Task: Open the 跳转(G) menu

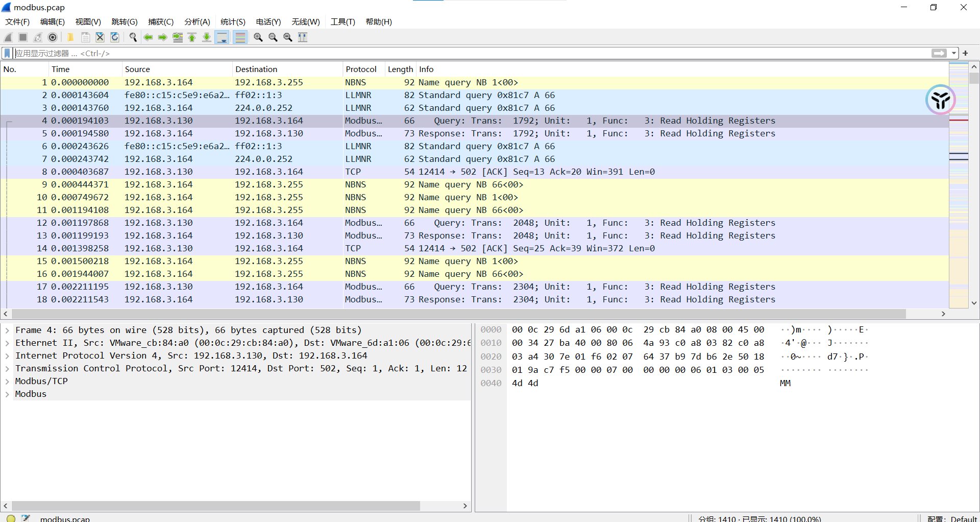Action: pyautogui.click(x=125, y=22)
